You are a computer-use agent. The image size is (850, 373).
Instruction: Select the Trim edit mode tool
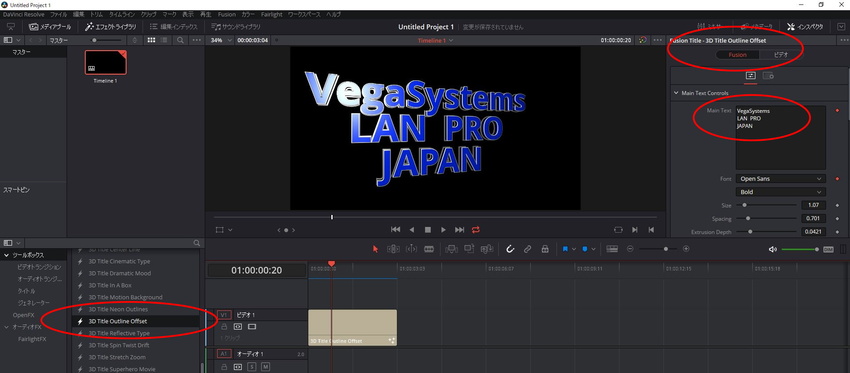click(393, 249)
